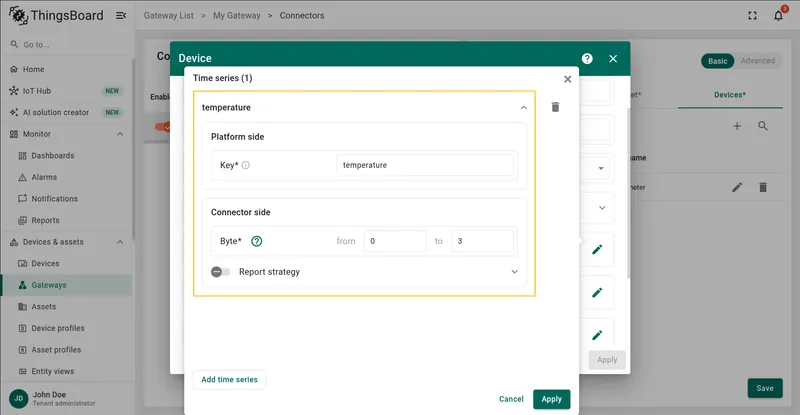Click Save connector button
Viewport: 800px width, 415px height.
(x=765, y=388)
